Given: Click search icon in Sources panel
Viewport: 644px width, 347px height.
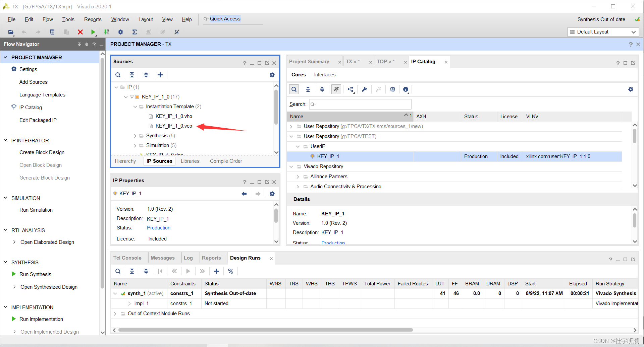Looking at the screenshot, I should tap(118, 75).
